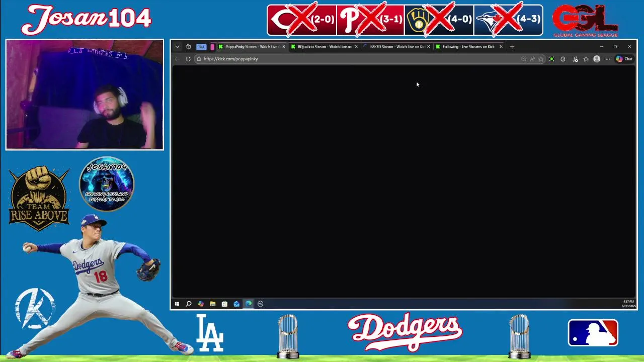Viewport: 644px width, 362px height.
Task: Select the pink collapsed tab group
Action: point(212,47)
